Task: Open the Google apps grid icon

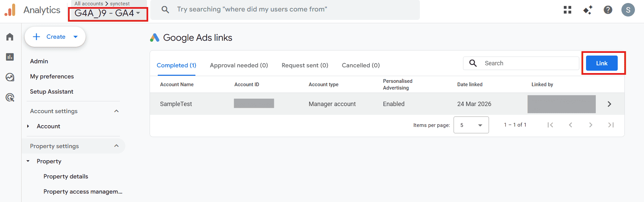Action: tap(568, 10)
